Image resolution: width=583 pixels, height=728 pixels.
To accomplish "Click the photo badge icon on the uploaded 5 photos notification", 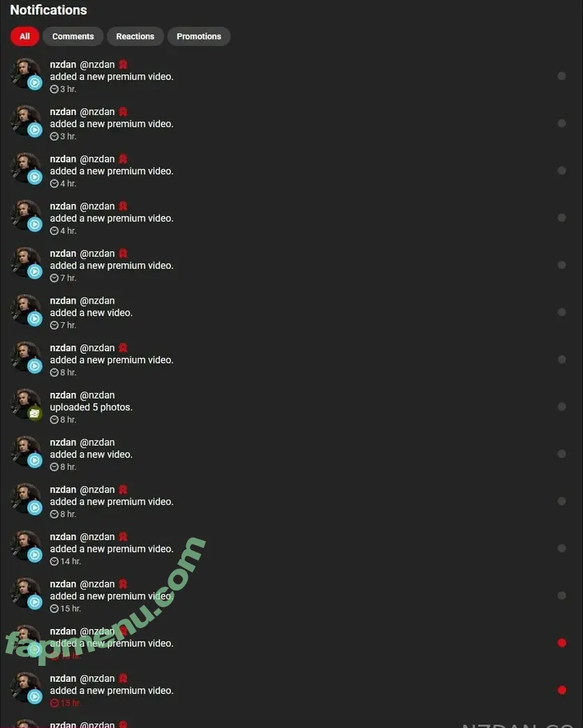I will pos(34,413).
